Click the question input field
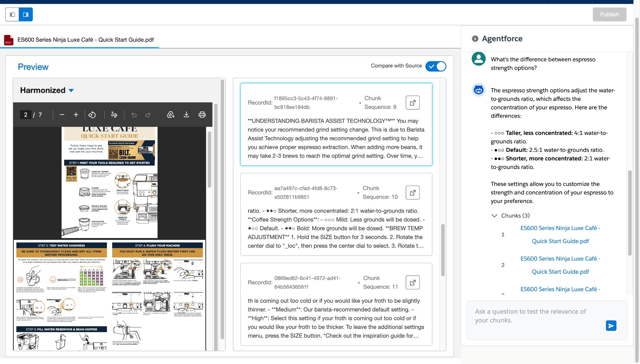Screen dimensions: 640x364 pyautogui.click(x=547, y=320)
